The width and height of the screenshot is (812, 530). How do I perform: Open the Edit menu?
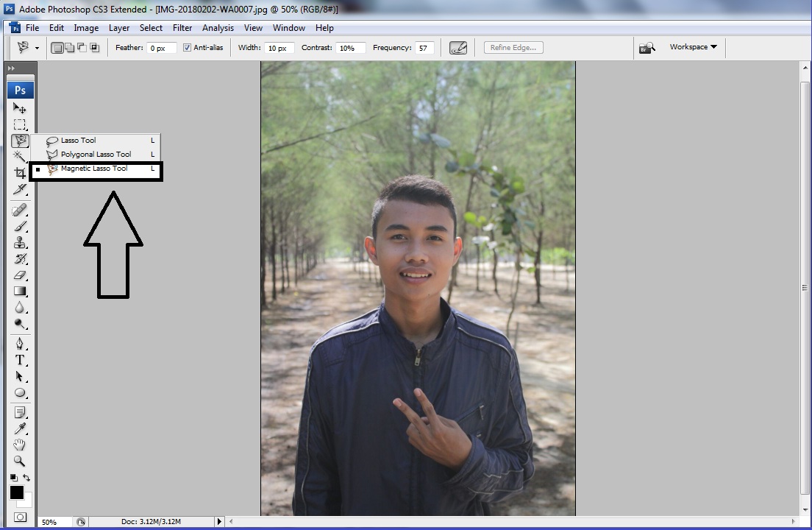pos(57,28)
